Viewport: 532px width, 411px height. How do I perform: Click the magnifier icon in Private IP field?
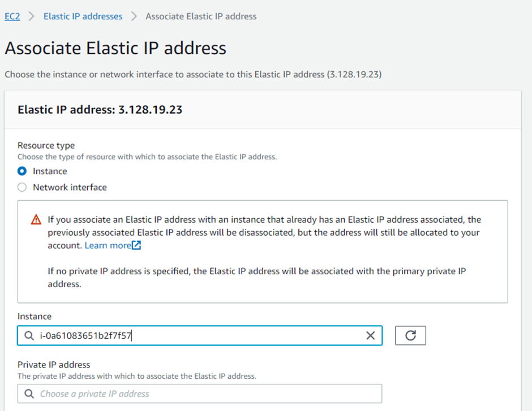pos(29,394)
